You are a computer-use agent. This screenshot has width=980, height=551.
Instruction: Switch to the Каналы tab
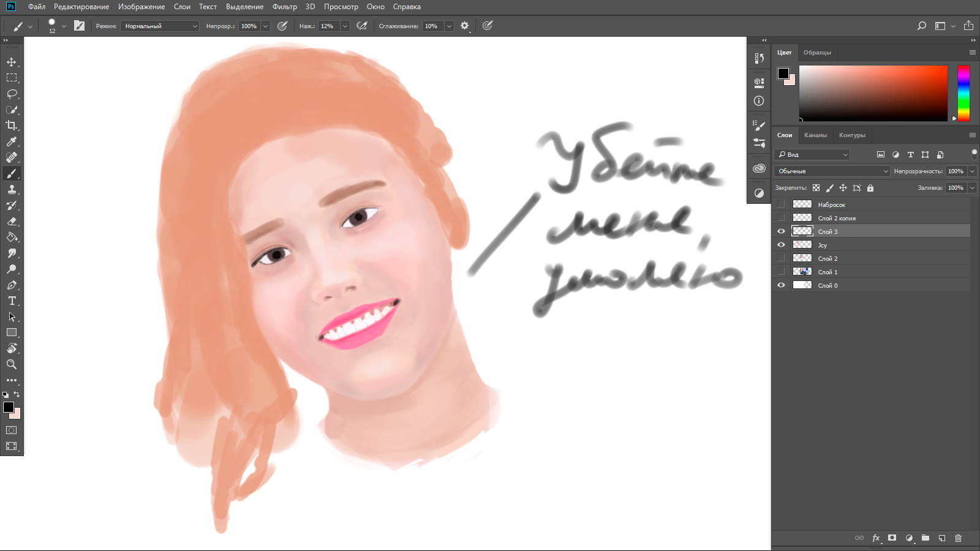pos(815,135)
